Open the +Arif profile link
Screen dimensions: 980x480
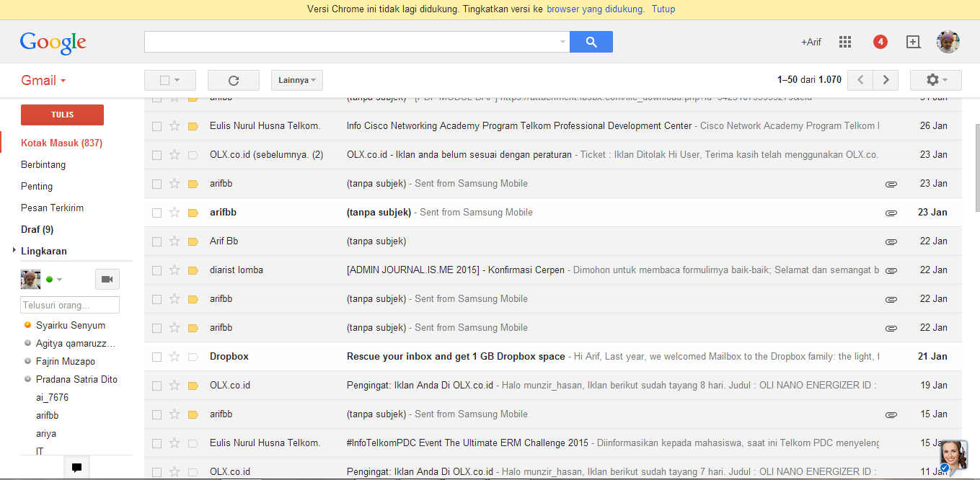click(811, 42)
